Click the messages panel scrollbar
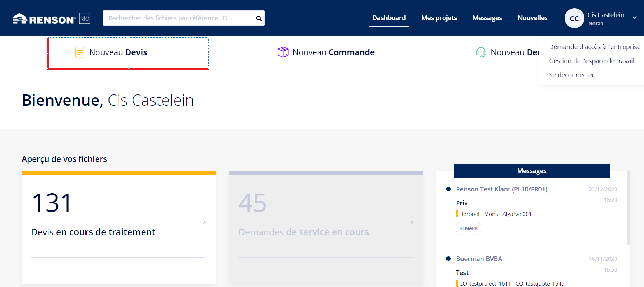The height and width of the screenshot is (287, 644). click(x=628, y=208)
